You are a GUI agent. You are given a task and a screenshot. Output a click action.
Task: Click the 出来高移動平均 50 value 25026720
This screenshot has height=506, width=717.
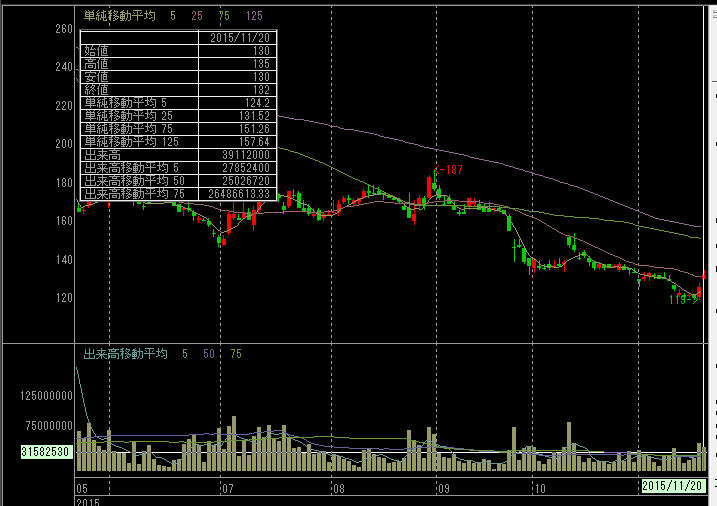point(246,181)
